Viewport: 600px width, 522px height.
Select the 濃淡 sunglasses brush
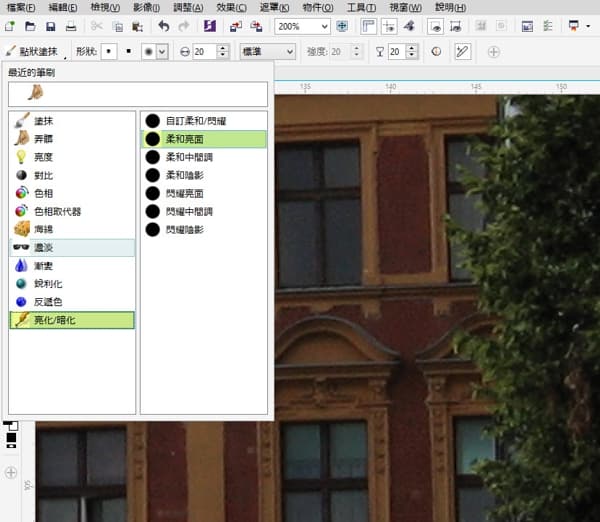point(44,247)
